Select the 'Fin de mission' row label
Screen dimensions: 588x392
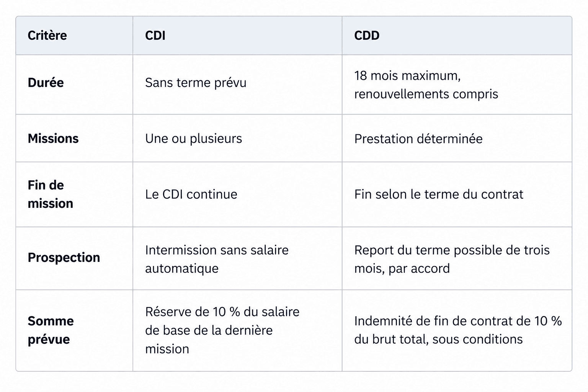pos(50,194)
